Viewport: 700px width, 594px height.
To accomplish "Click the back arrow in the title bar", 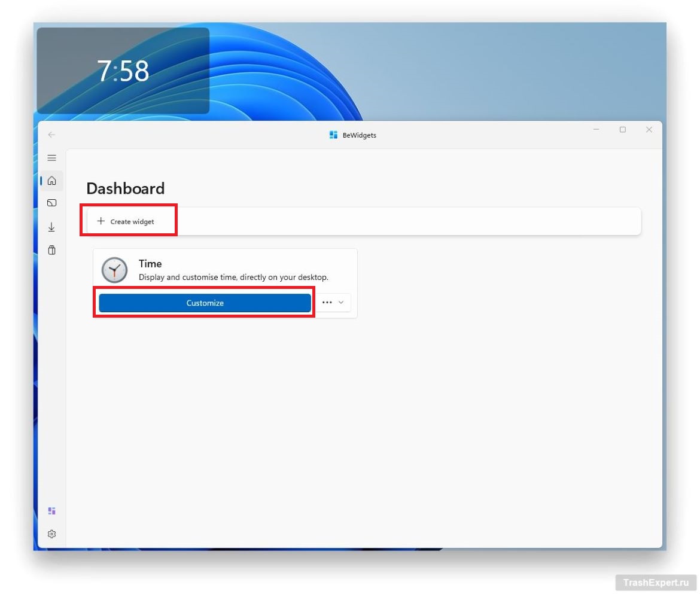I will 51,135.
